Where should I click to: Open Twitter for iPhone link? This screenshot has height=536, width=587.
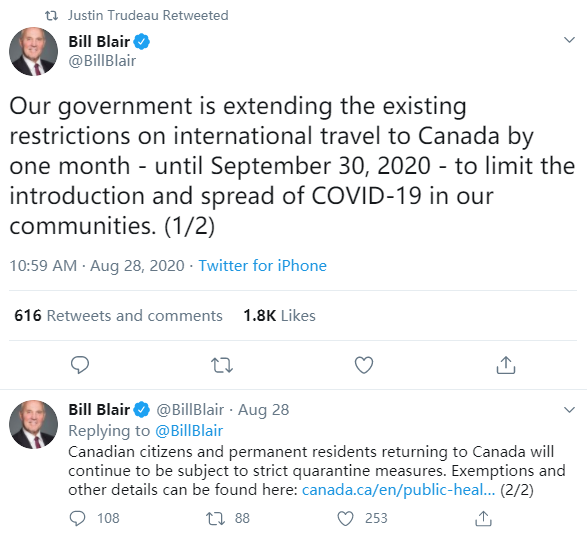(x=262, y=265)
